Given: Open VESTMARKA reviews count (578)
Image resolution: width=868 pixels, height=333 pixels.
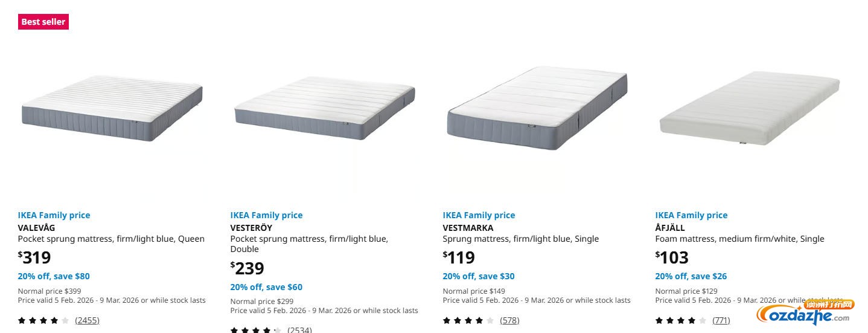Looking at the screenshot, I should coord(509,320).
